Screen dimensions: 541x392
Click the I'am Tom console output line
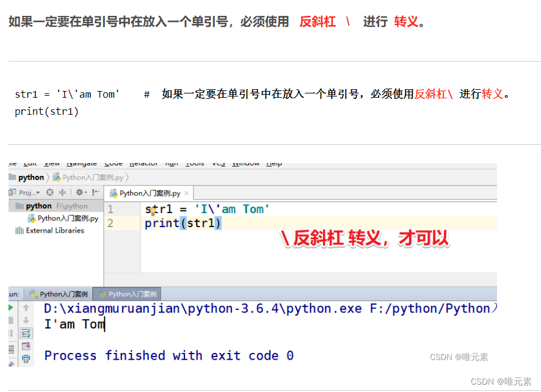point(74,324)
